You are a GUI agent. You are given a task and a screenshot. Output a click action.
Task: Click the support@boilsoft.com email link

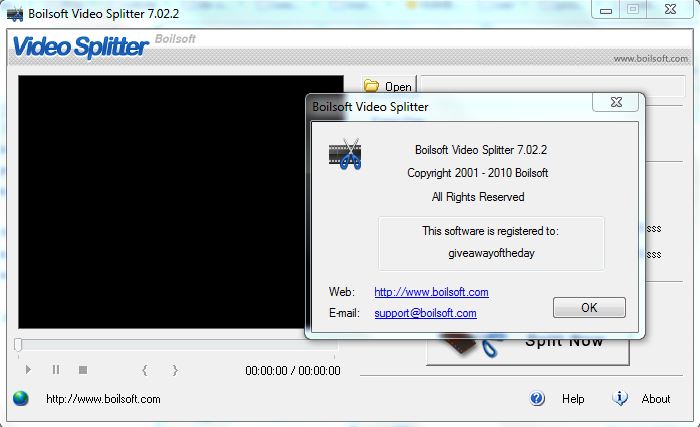[x=425, y=313]
